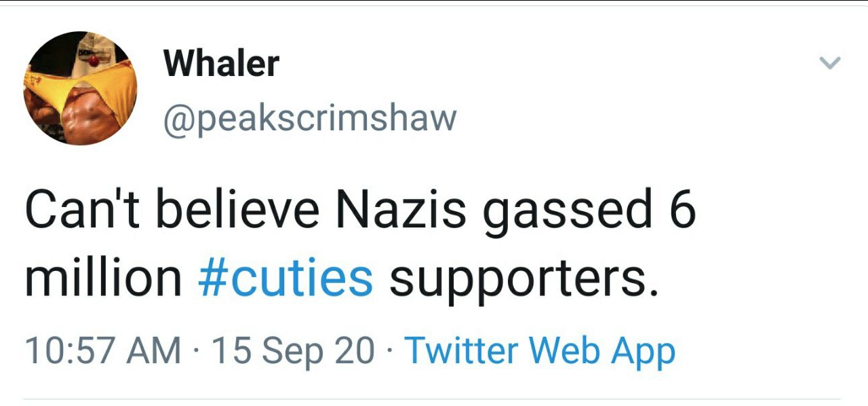View the author's circular profile photo
The height and width of the screenshot is (406, 868).
tap(80, 88)
